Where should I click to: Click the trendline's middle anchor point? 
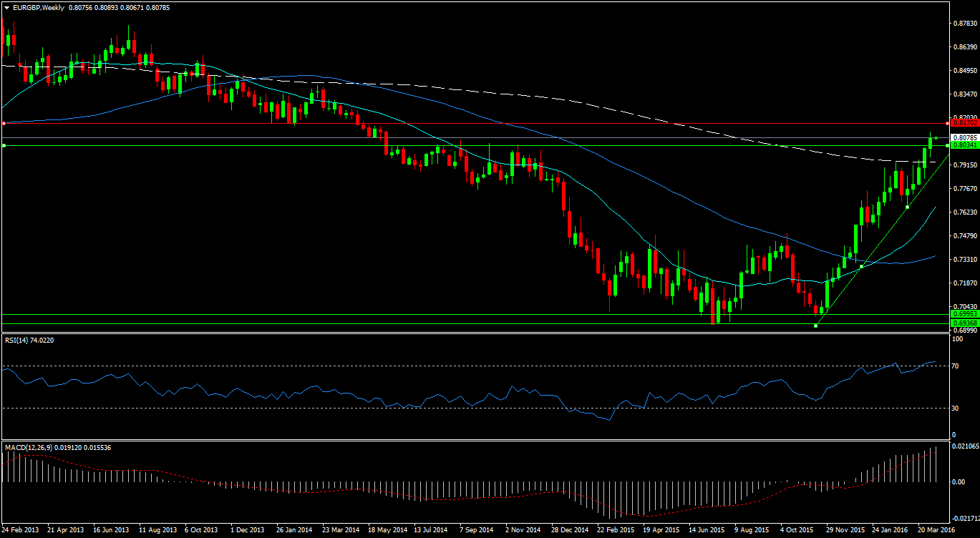(861, 266)
